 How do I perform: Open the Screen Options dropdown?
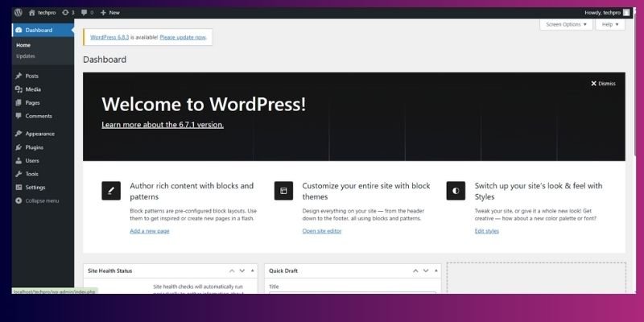tap(567, 25)
